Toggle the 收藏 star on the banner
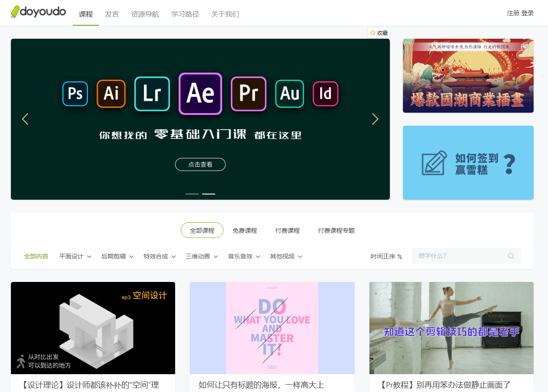Screen dimensions: 548x392 point(378,33)
